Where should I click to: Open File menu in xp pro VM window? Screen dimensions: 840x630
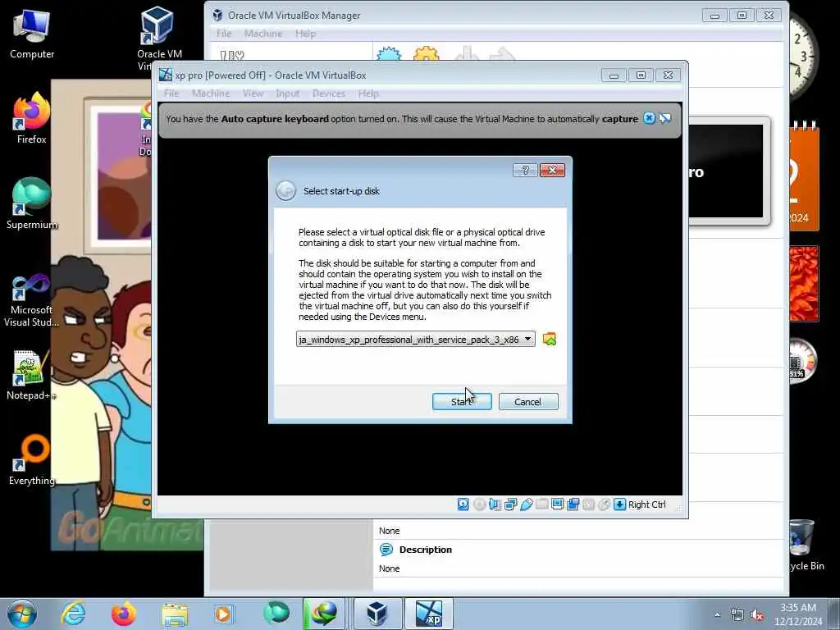point(171,94)
